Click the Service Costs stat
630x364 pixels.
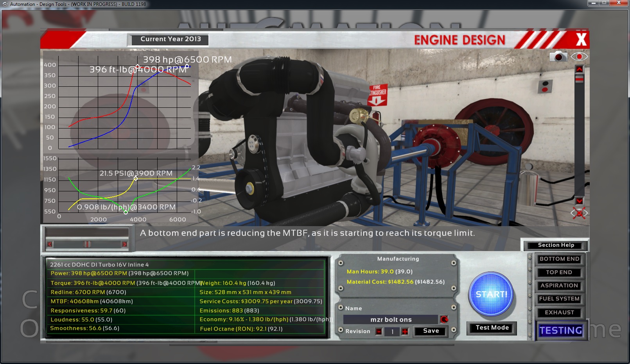(x=261, y=301)
